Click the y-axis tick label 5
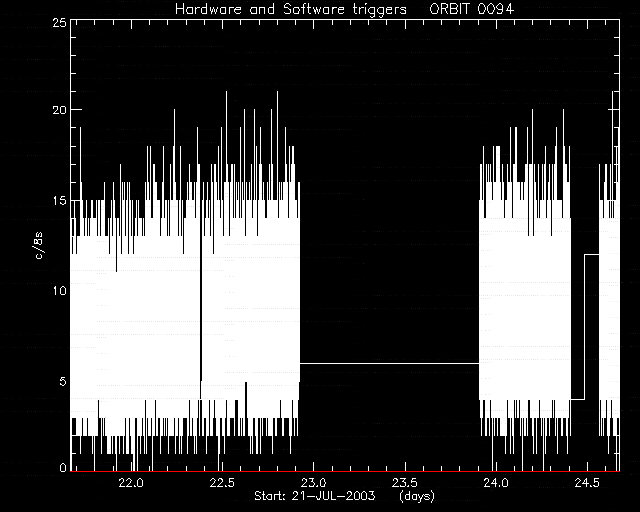The image size is (640, 512). 62,381
